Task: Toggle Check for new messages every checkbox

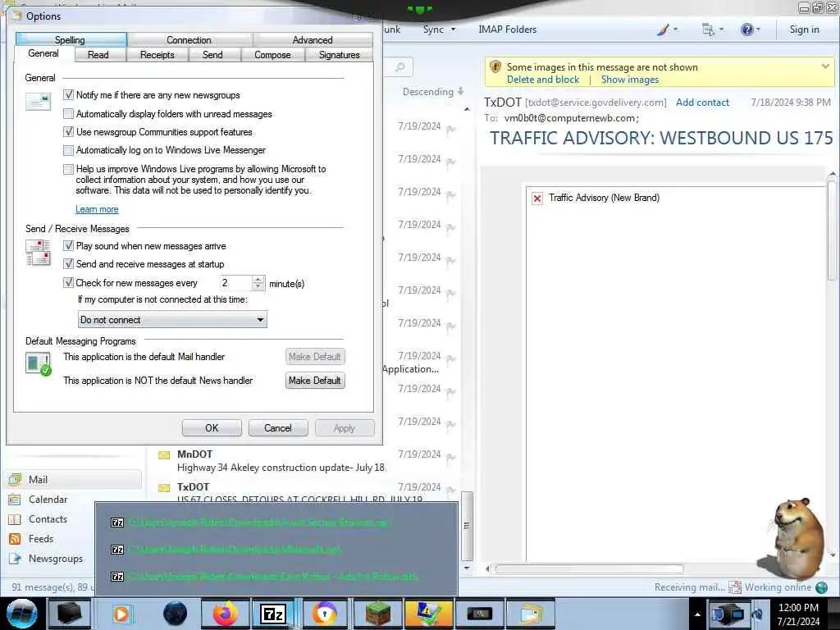Action: click(x=68, y=283)
